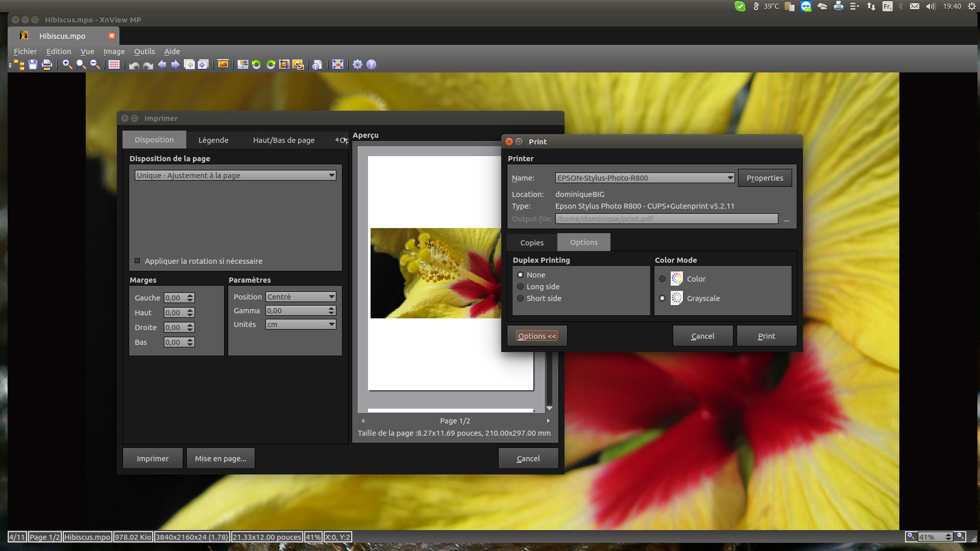This screenshot has width=980, height=551.
Task: Click the save floppy disk icon
Action: click(33, 64)
